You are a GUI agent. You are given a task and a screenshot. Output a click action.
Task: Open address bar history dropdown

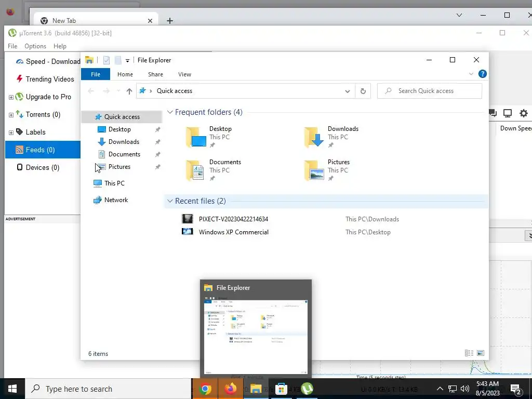(348, 91)
